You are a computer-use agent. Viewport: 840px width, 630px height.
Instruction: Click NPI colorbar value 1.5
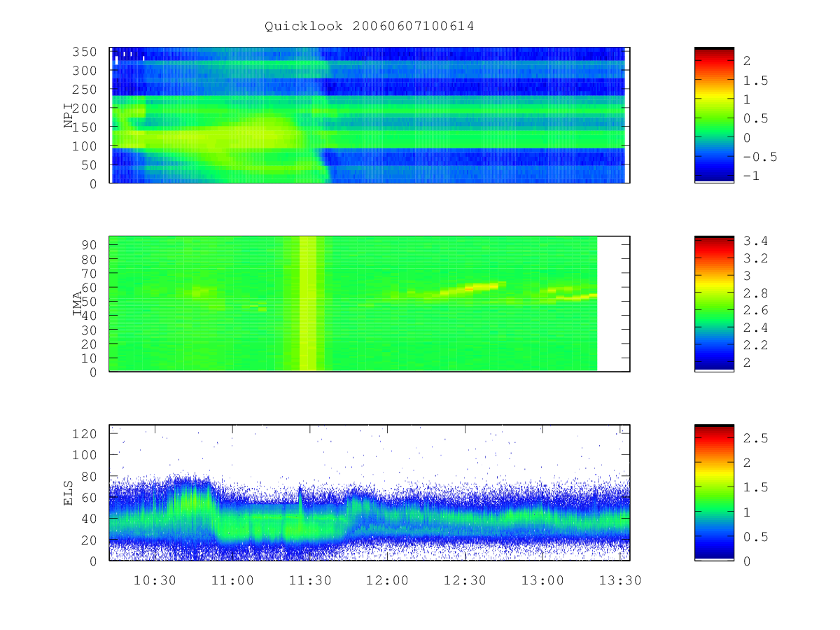click(x=756, y=80)
